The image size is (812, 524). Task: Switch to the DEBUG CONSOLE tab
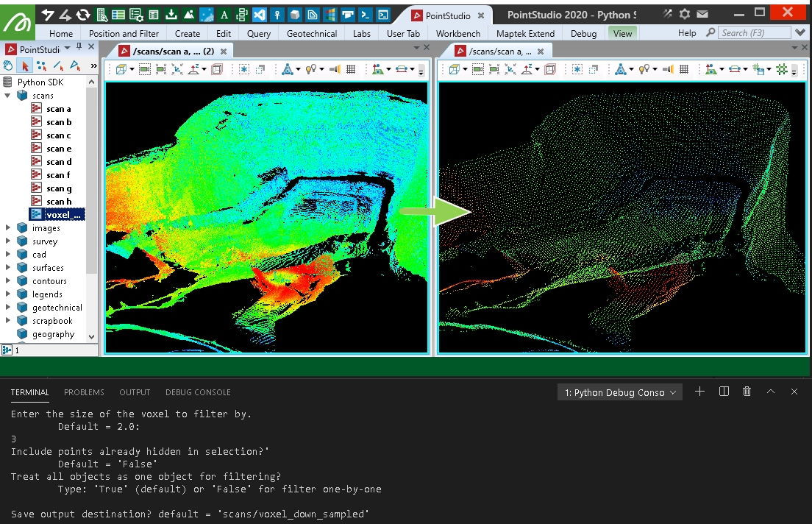198,392
